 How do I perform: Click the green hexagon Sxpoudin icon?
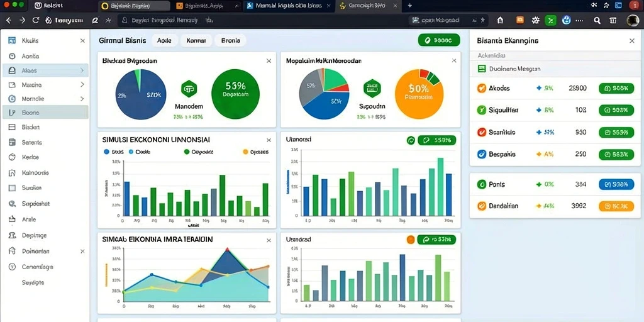pyautogui.click(x=372, y=89)
